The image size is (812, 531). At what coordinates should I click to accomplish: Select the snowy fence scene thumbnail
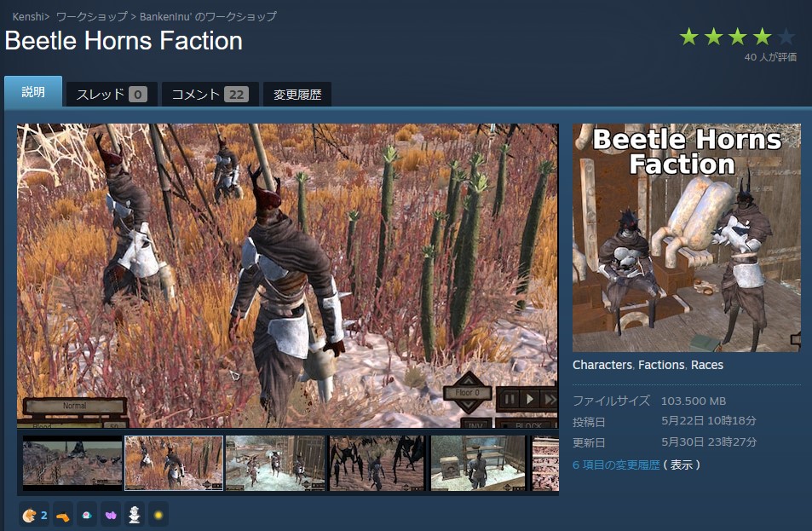coord(275,463)
